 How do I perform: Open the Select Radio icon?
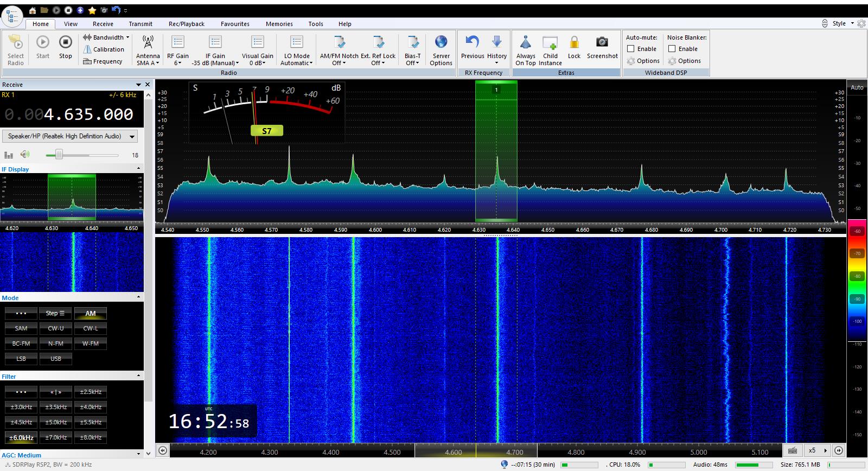(16, 42)
